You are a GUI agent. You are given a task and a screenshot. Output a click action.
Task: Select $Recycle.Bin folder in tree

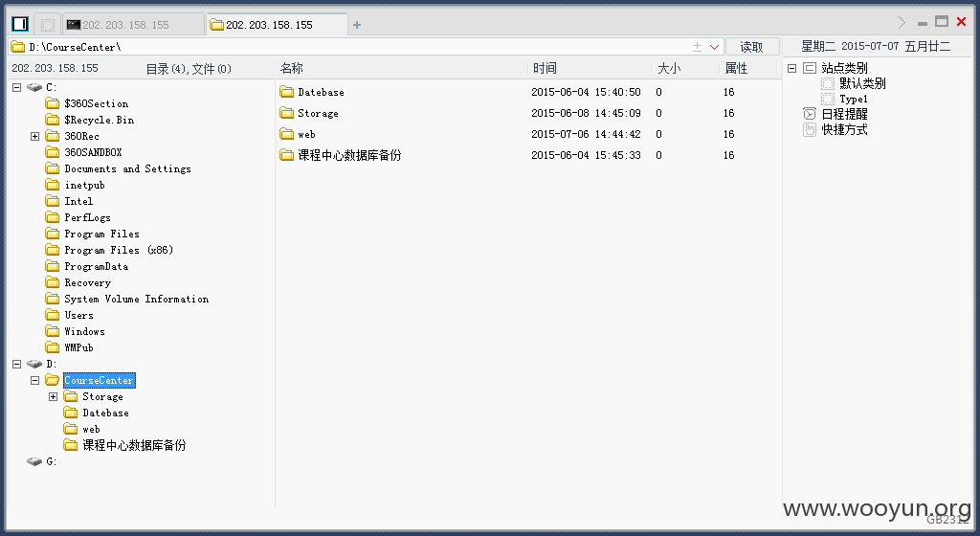[x=100, y=120]
